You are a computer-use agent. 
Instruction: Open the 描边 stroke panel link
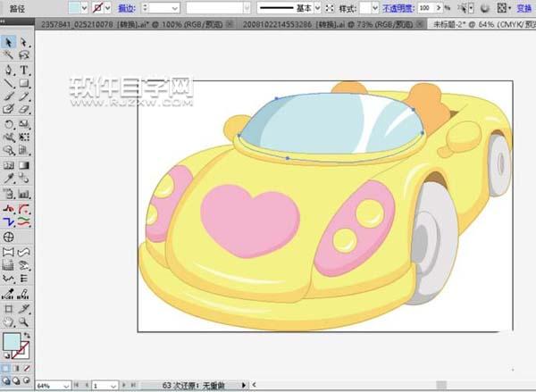point(127,8)
